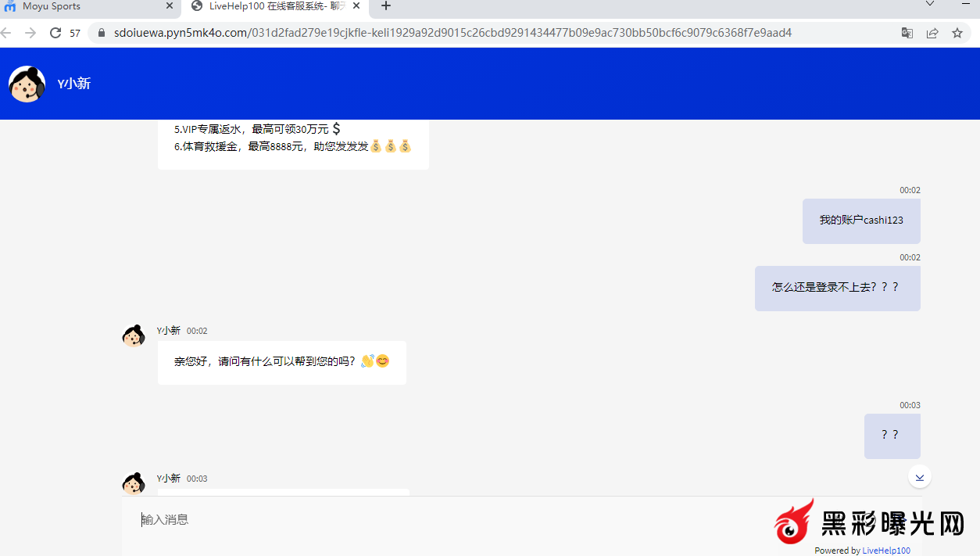
Task: Click the 我的账户cashi123 message bubble
Action: 861,221
